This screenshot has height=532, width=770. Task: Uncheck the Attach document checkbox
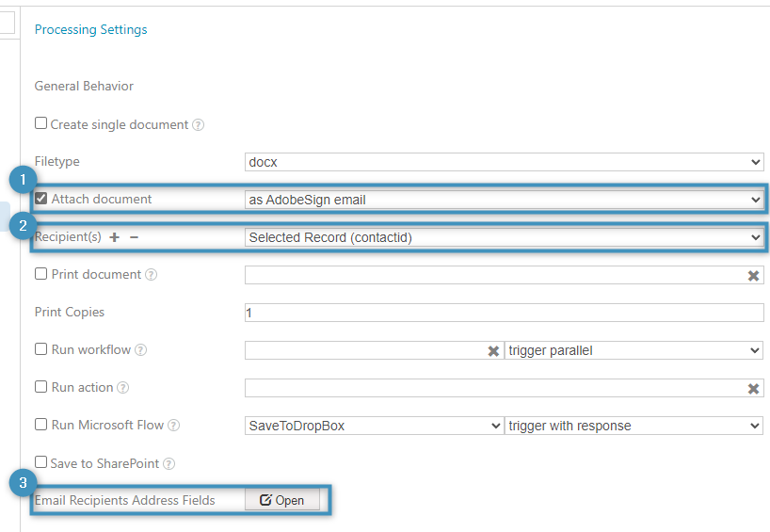[x=40, y=198]
